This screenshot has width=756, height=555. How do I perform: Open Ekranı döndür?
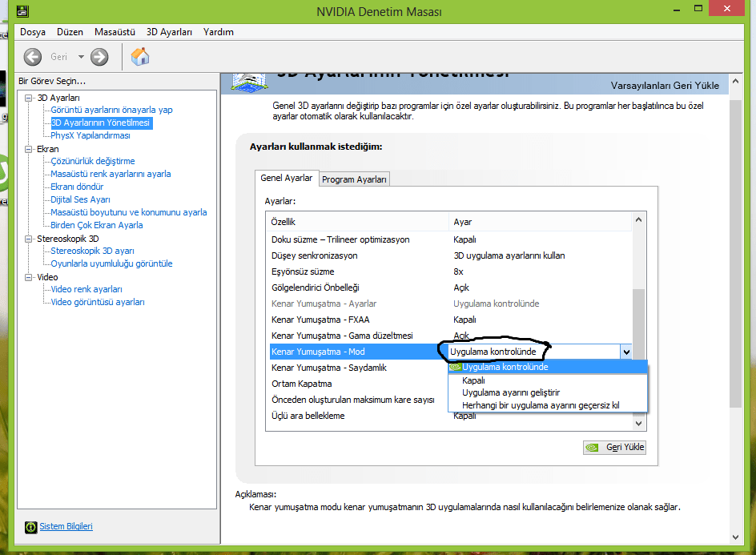point(77,187)
